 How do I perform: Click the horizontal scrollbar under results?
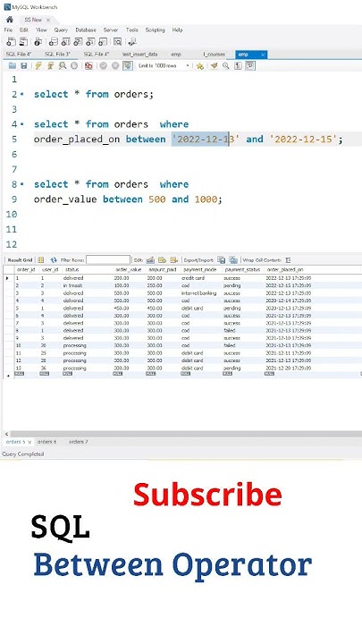[185, 434]
